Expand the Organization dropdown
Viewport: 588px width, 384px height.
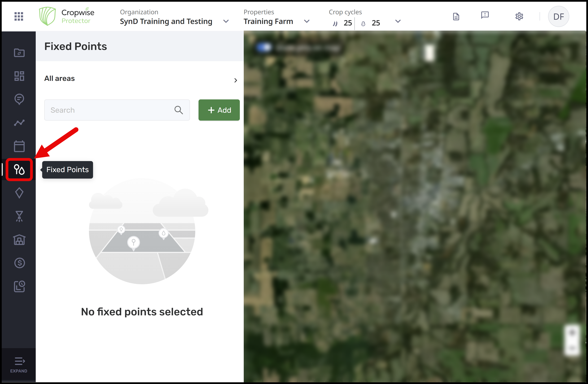pyautogui.click(x=226, y=21)
